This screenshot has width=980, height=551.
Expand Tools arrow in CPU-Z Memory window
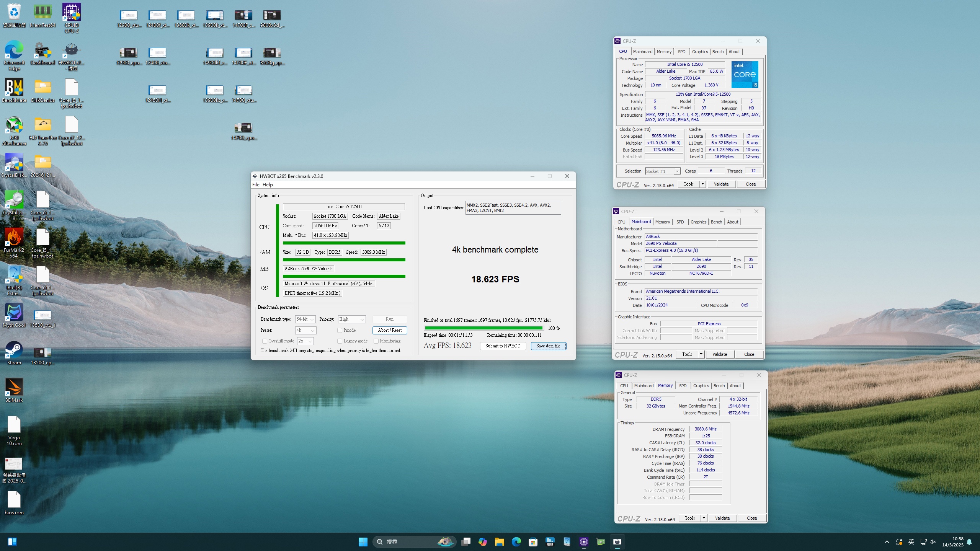pyautogui.click(x=704, y=518)
